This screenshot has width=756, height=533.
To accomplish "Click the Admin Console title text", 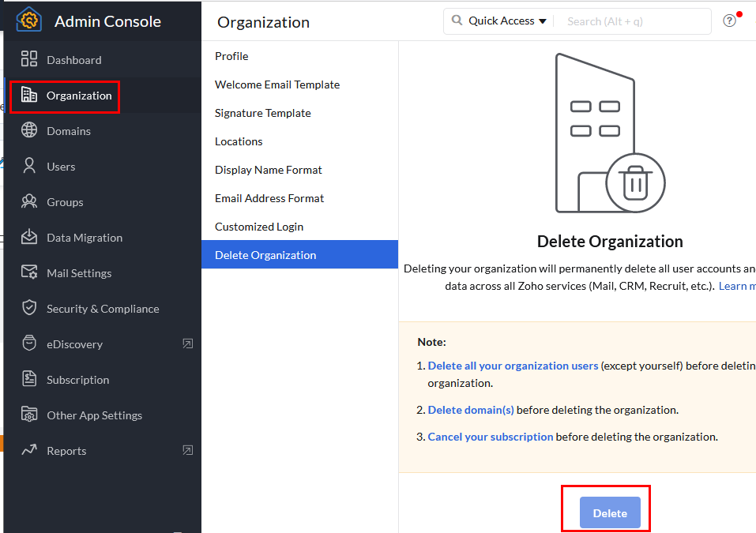I will point(107,21).
